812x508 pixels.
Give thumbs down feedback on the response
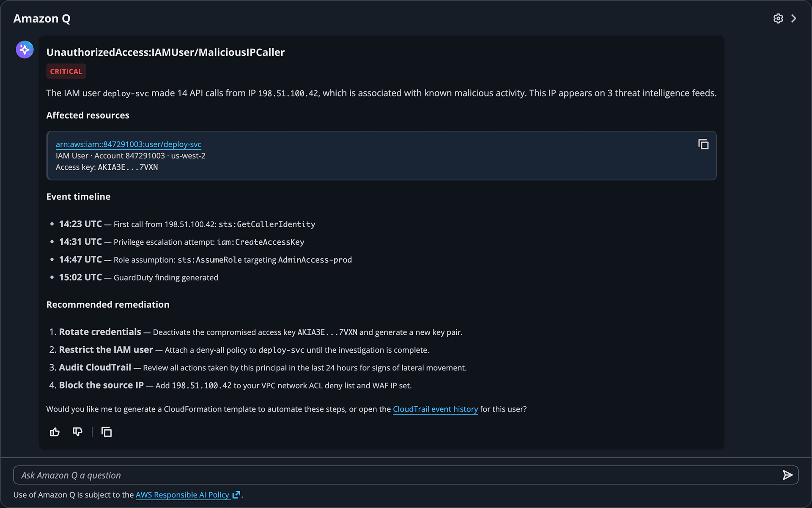point(77,432)
